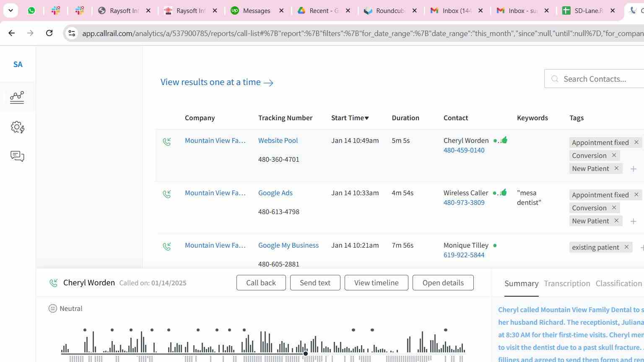Close the Recent Google Drive tab
644x362 pixels.
348,10
